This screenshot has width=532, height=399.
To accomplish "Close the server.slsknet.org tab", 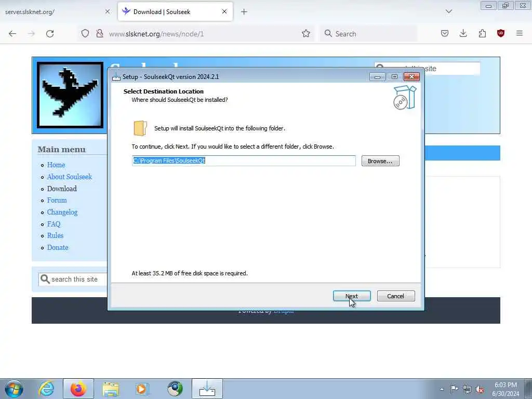I will tap(108, 11).
